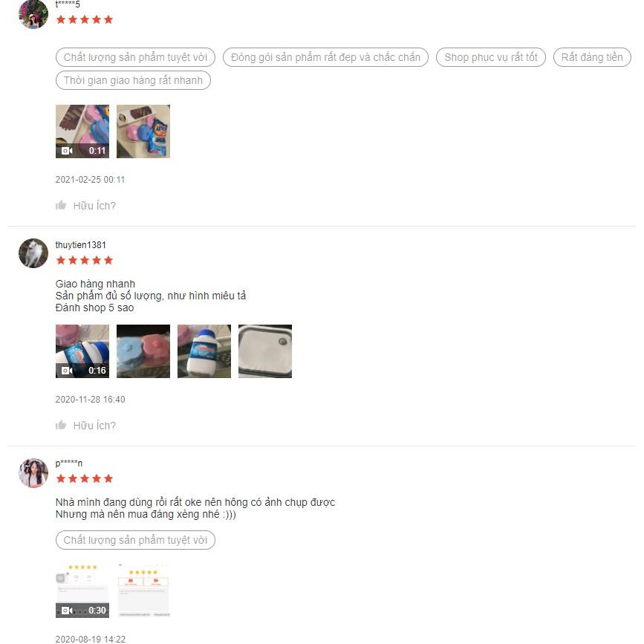This screenshot has width=644, height=644.
Task: Click thumbs-up icon under thuytien1381's review
Action: 61,425
